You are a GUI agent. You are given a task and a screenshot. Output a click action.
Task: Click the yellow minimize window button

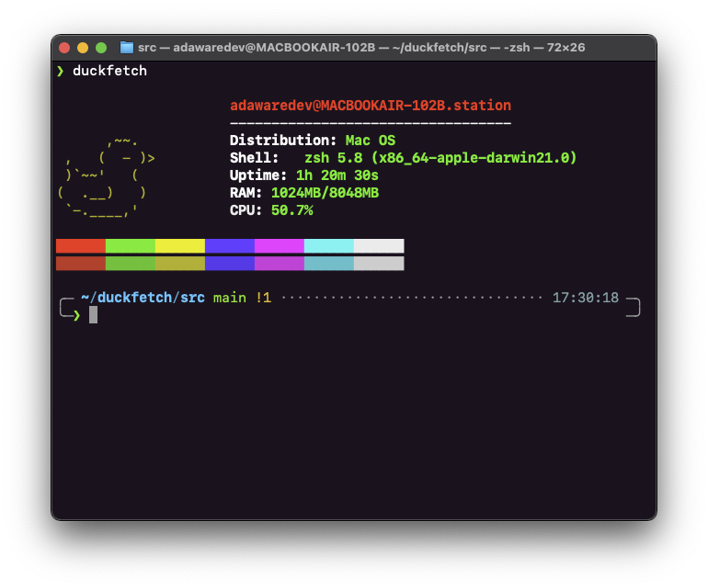pyautogui.click(x=83, y=48)
